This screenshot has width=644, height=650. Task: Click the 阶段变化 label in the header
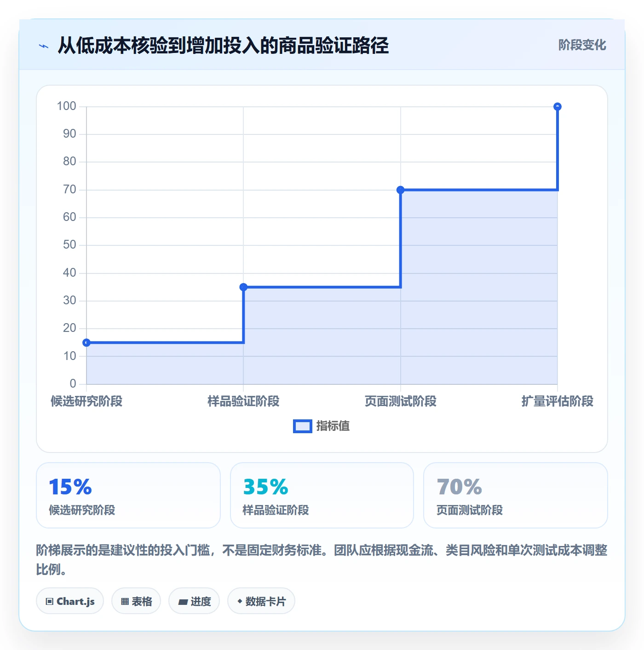coord(582,45)
